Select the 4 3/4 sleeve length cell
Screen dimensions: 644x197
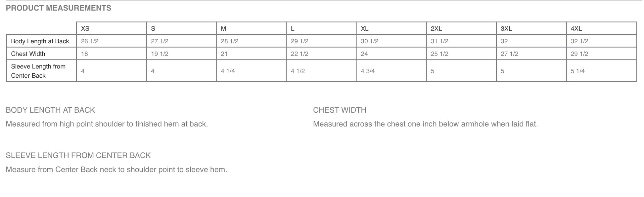(368, 71)
